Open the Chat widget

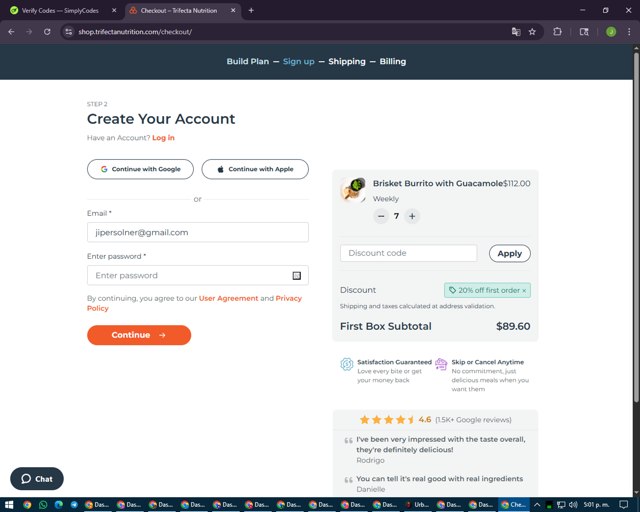click(37, 479)
